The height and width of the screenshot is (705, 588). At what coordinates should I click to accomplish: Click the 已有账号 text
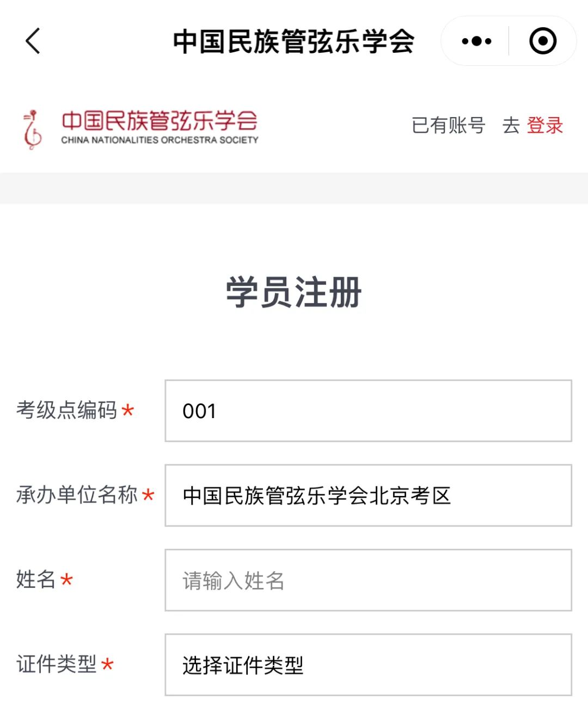coord(448,125)
